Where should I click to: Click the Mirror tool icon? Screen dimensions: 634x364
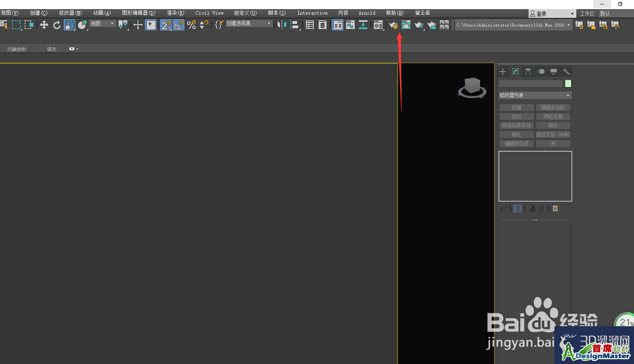[282, 25]
